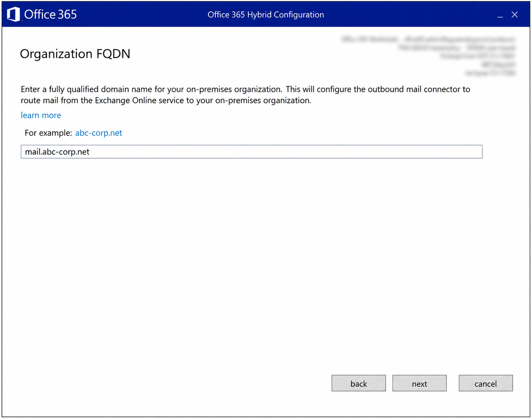Viewport: 532px width, 419px height.
Task: Click the Organization FQDN heading
Action: coord(75,54)
